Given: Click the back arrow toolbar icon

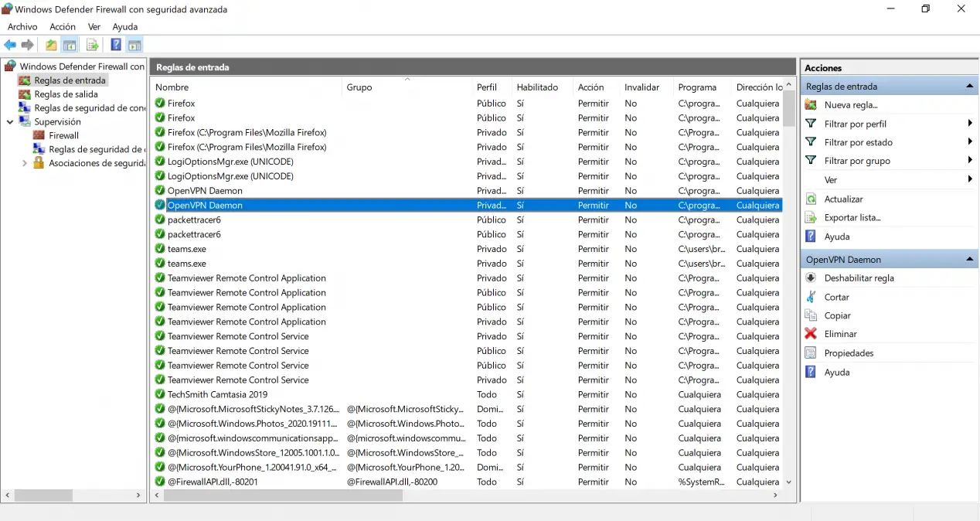Looking at the screenshot, I should coord(10,45).
